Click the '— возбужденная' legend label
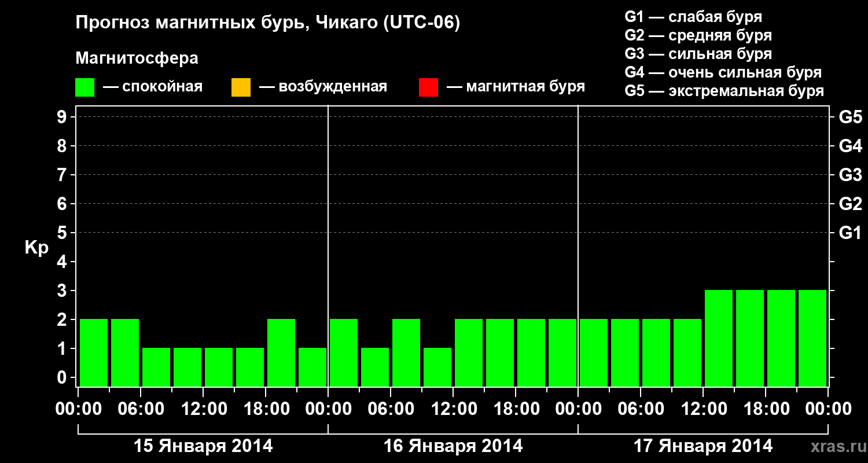868x463 pixels. pyautogui.click(x=323, y=87)
